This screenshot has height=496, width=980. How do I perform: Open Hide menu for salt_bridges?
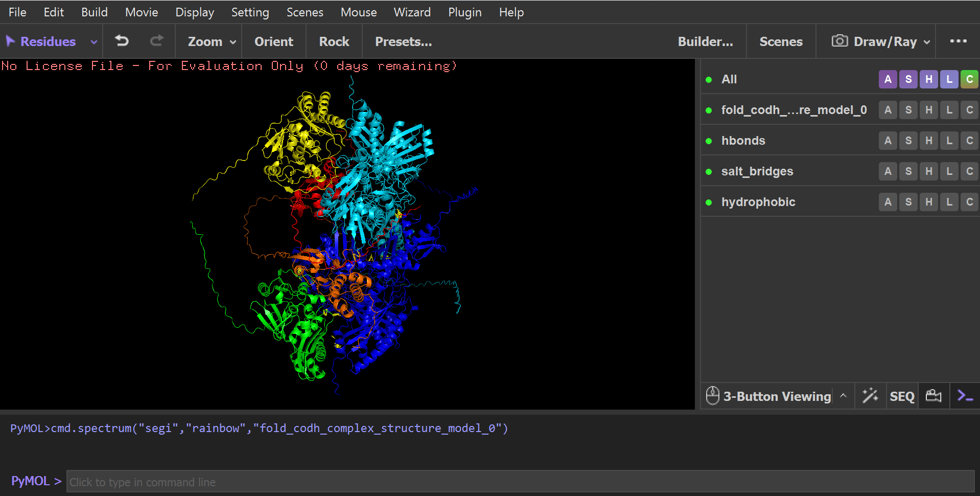pos(929,171)
